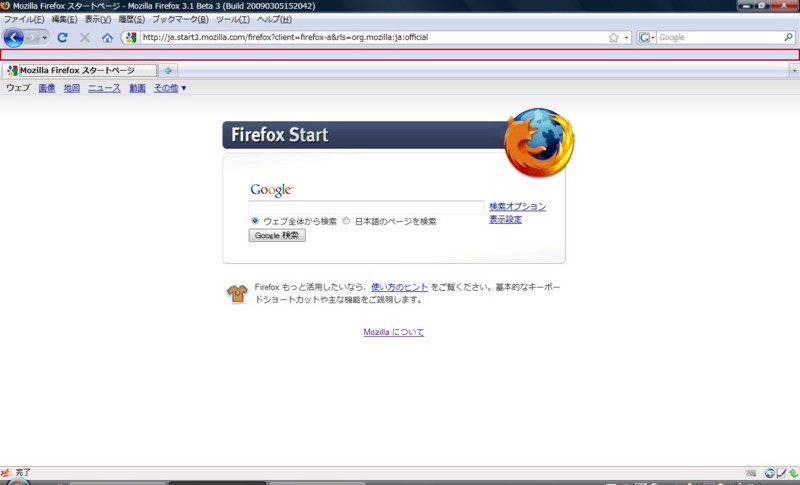The width and height of the screenshot is (800, 485).
Task: Click the grey indicator icon in the status bar
Action: tap(751, 473)
